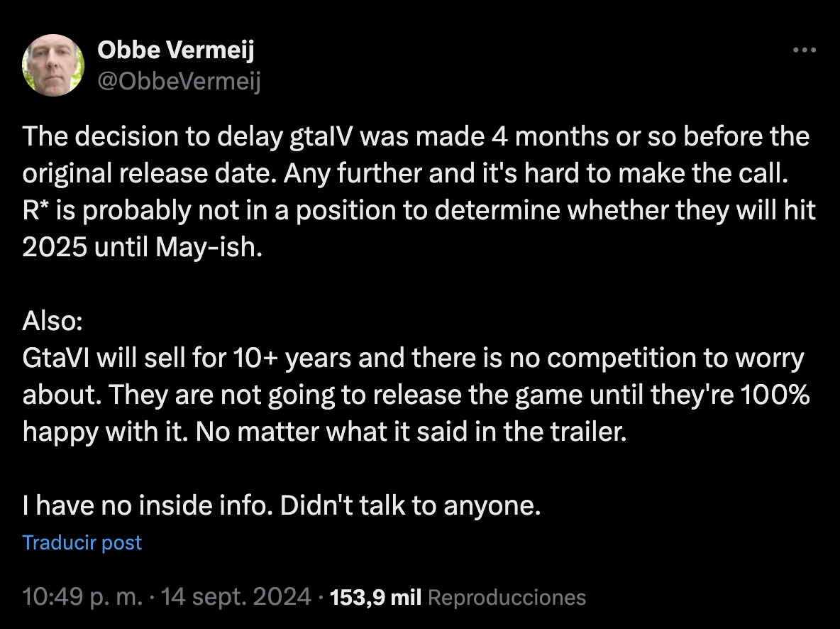Translate the post with Traducir post
Image resolution: width=840 pixels, height=629 pixels.
point(82,542)
